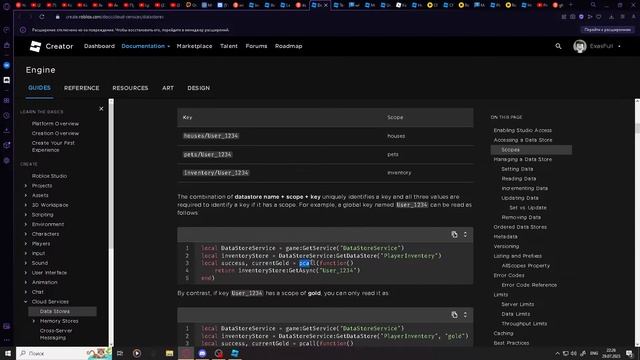This screenshot has height=360, width=640.
Task: Open the Windows notification center
Action: [x=629, y=353]
